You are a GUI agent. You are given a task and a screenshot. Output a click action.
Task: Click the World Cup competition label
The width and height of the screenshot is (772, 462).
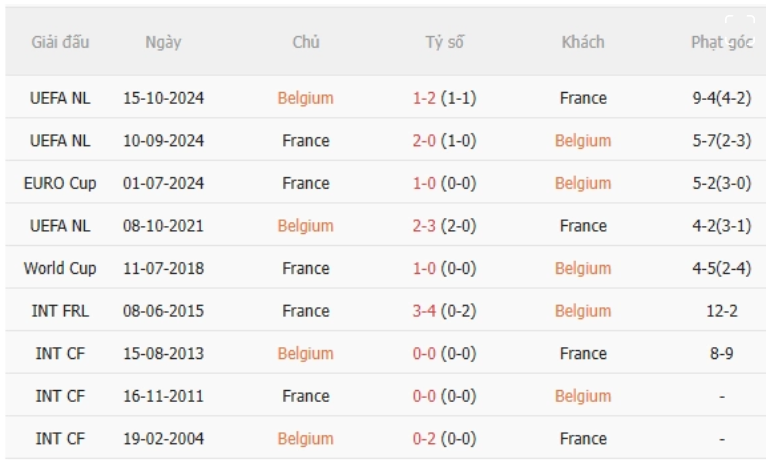60,268
